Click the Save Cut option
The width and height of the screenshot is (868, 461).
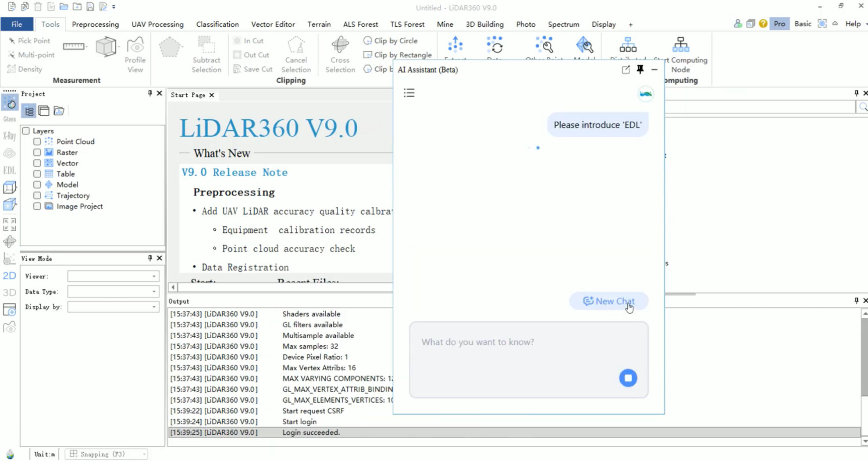click(253, 69)
